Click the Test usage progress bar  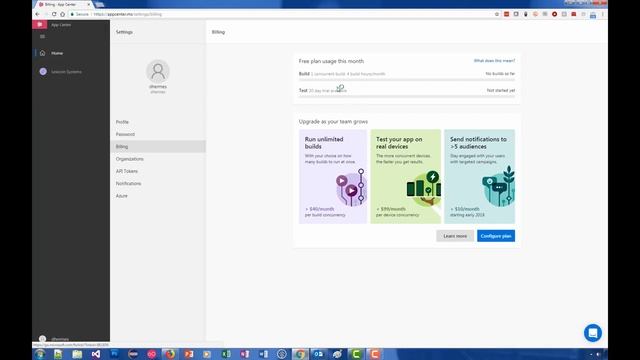pos(407,96)
